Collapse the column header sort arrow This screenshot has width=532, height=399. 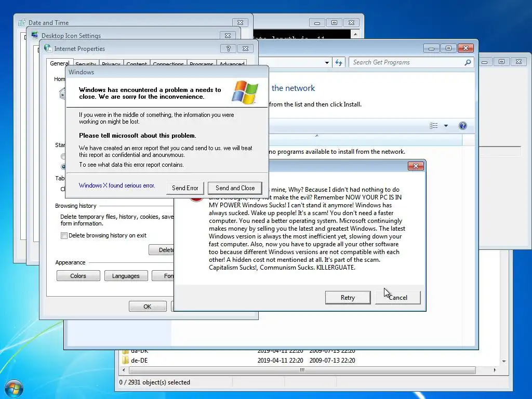click(316, 136)
